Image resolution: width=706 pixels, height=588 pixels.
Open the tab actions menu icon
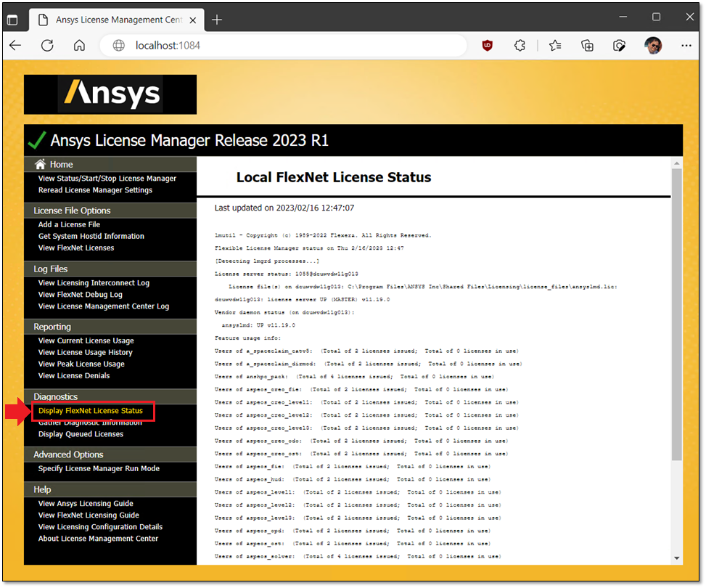(x=12, y=20)
